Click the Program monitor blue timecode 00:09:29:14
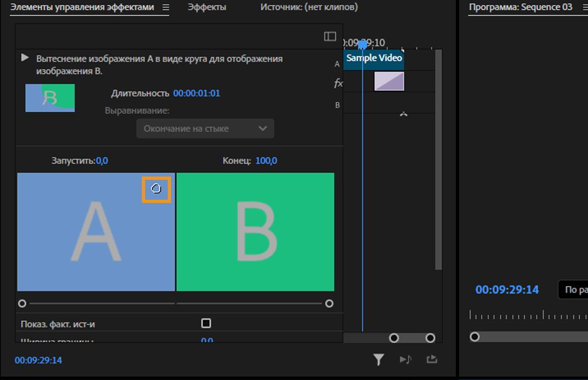The image size is (588, 380). [507, 290]
